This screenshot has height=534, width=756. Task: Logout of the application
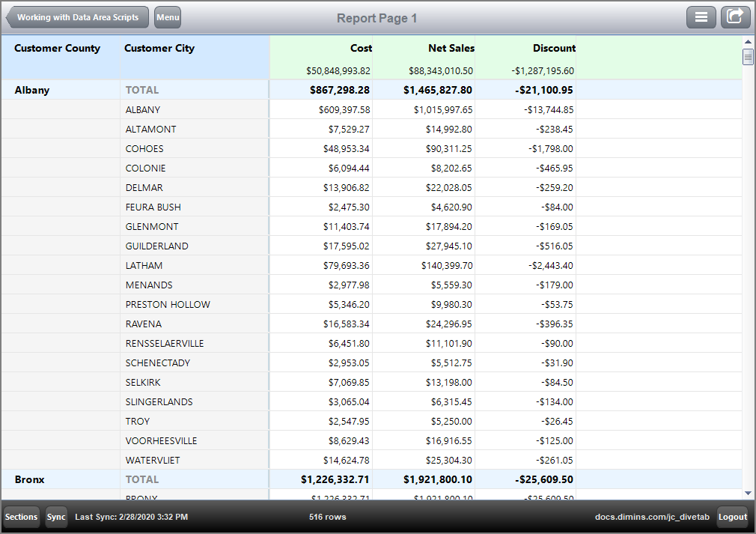click(x=733, y=517)
